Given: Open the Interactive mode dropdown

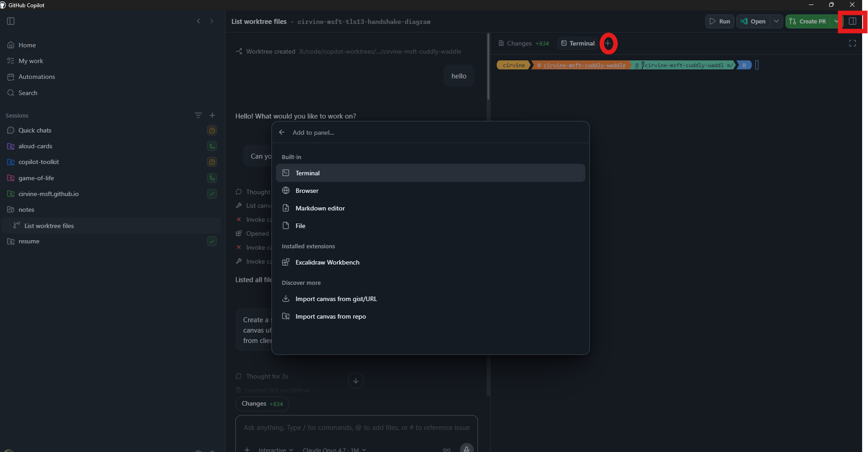Looking at the screenshot, I should [x=276, y=449].
